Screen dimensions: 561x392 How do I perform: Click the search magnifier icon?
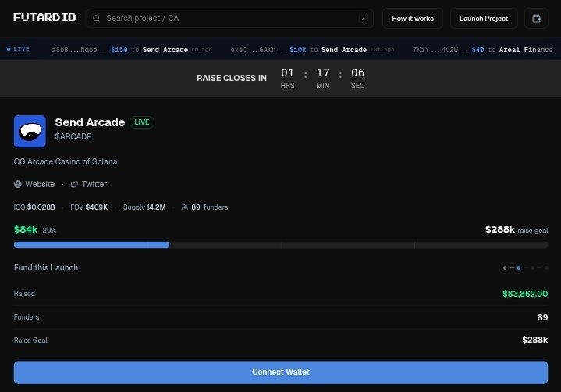[96, 18]
